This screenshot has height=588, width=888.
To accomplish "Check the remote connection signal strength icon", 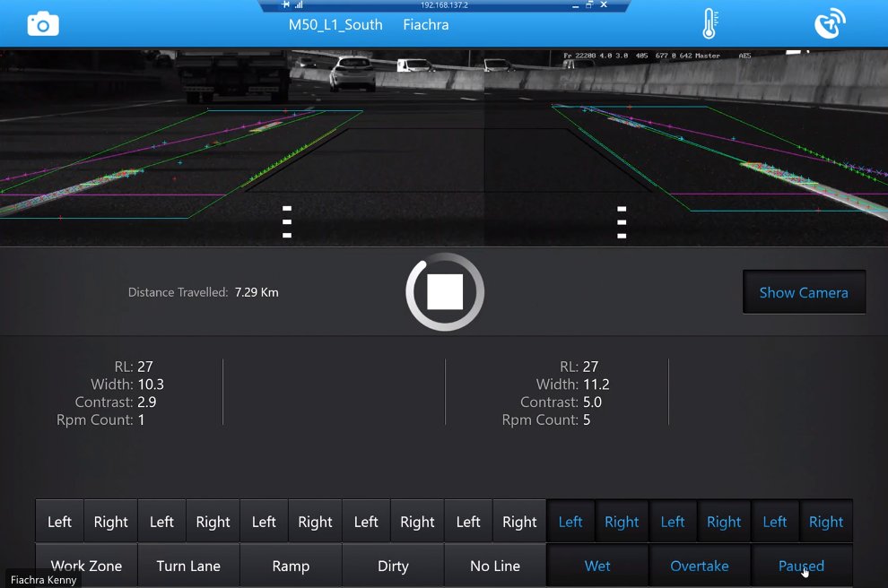I will (299, 4).
